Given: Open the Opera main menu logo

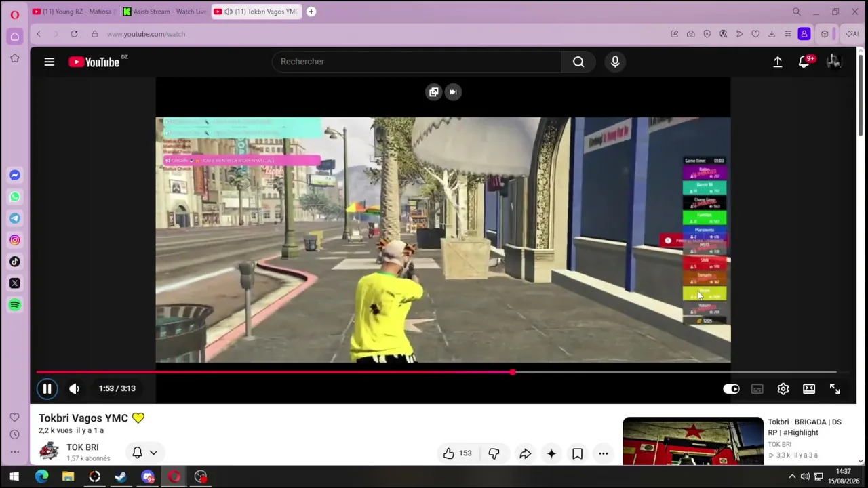Looking at the screenshot, I should (14, 14).
